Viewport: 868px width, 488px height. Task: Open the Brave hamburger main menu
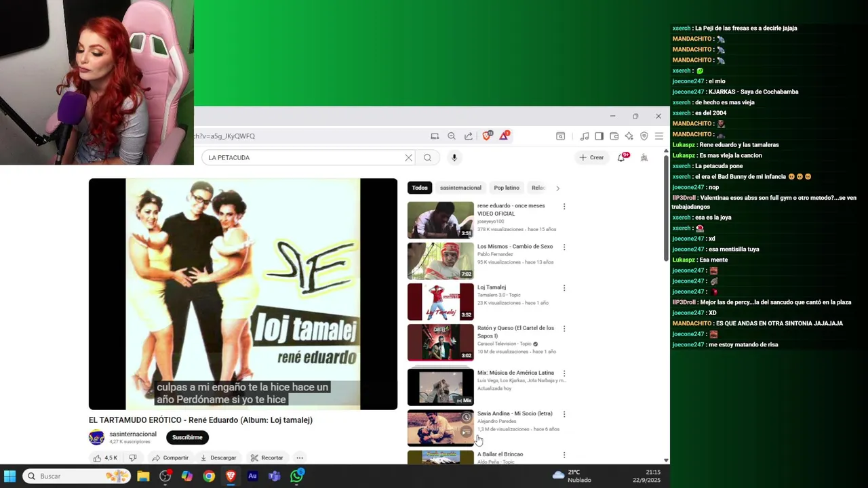[x=658, y=136]
